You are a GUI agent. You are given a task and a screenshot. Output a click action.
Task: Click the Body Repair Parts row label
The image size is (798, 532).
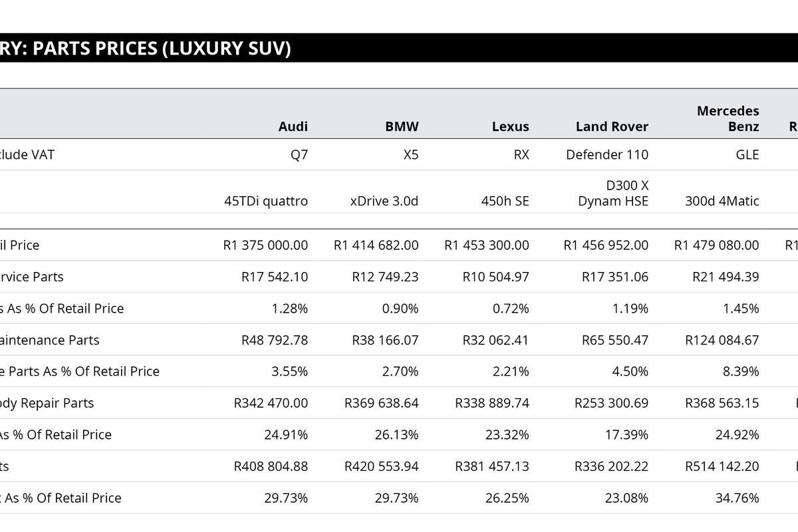tap(47, 403)
